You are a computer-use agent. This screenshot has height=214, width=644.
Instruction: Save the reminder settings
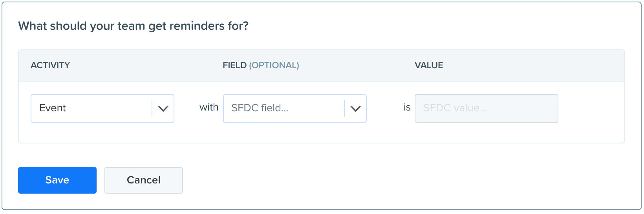point(57,180)
